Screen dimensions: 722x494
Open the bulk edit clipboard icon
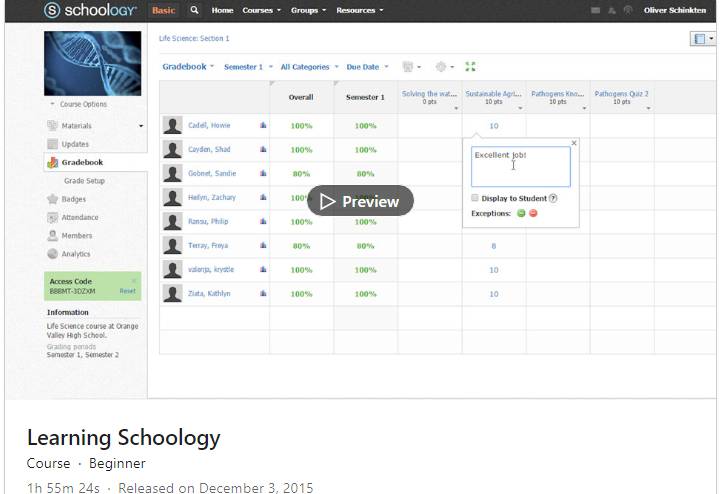pyautogui.click(x=408, y=67)
